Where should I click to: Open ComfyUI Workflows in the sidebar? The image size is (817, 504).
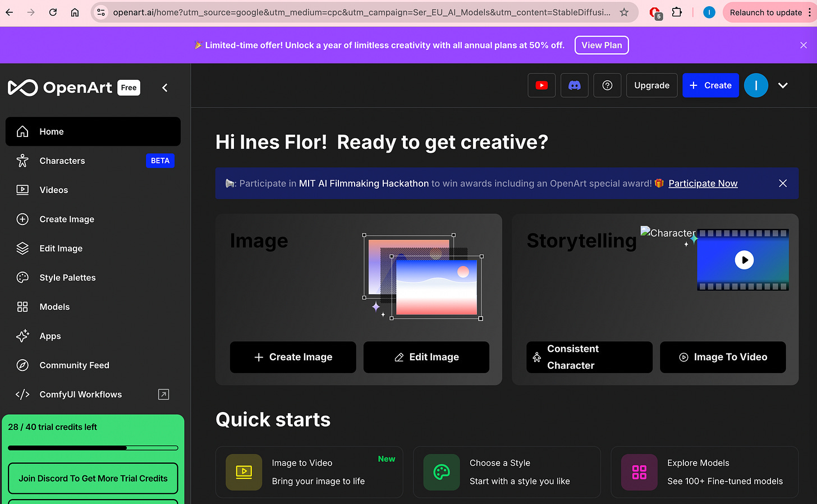coord(93,394)
